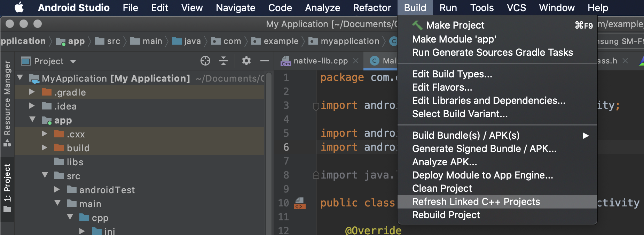Close the native-lib.cpp tab
644x235 pixels.
(356, 61)
